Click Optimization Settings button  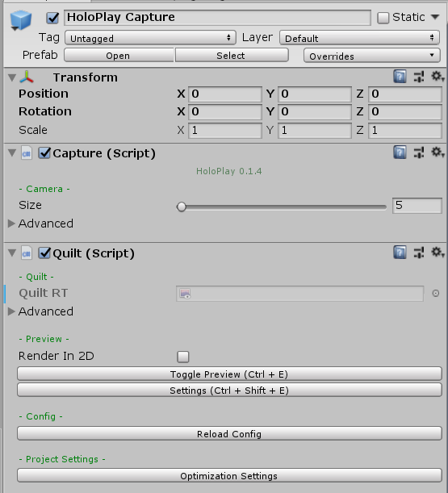tap(229, 476)
